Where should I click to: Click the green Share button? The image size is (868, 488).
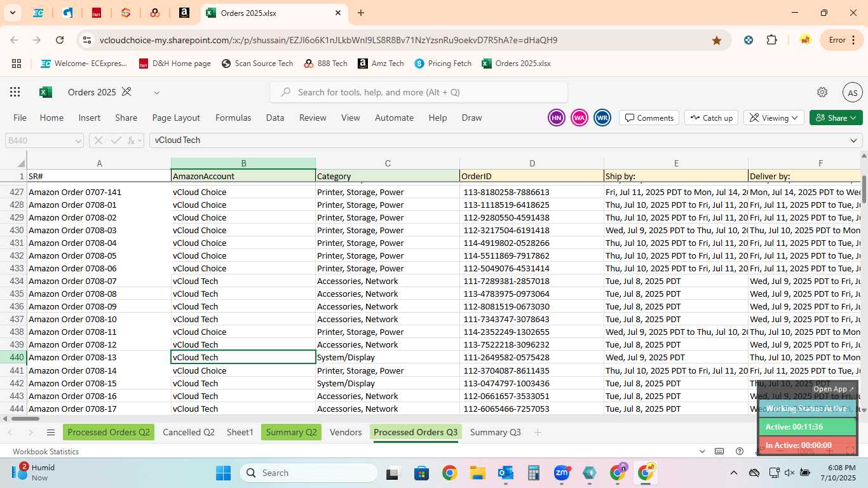click(836, 118)
